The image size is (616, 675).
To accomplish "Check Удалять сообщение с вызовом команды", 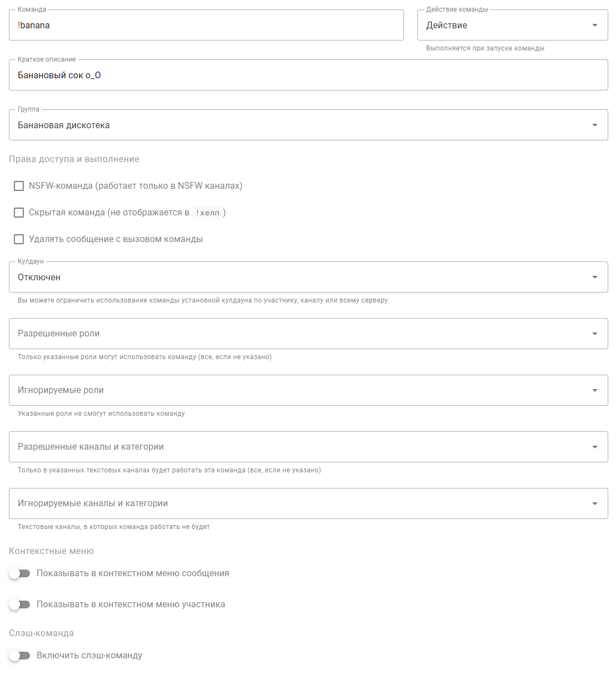I will point(19,239).
